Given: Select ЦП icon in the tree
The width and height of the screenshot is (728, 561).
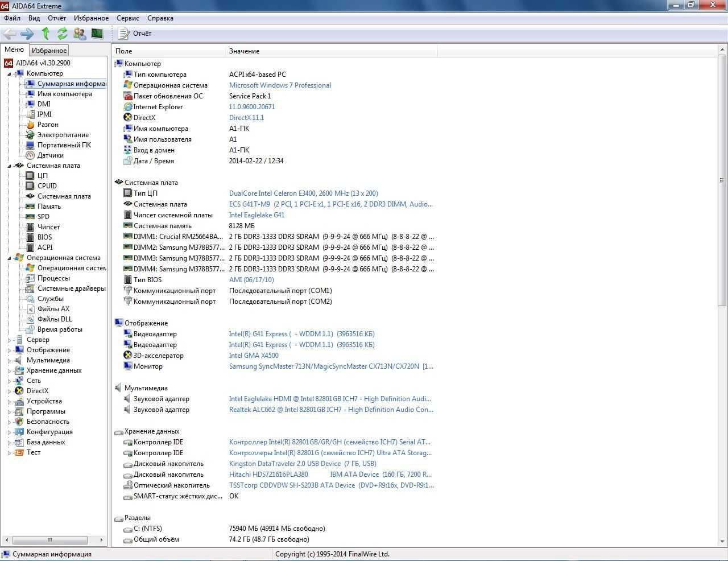Looking at the screenshot, I should [30, 176].
